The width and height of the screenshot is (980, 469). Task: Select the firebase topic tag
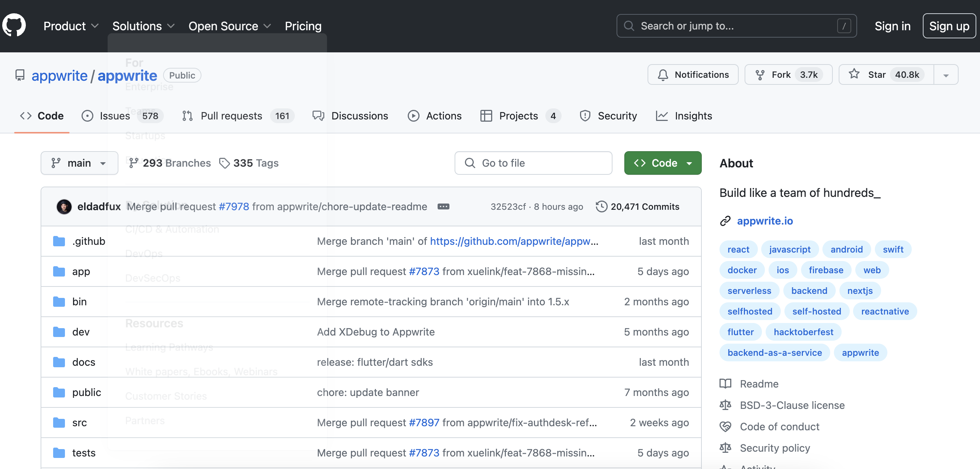coord(825,270)
